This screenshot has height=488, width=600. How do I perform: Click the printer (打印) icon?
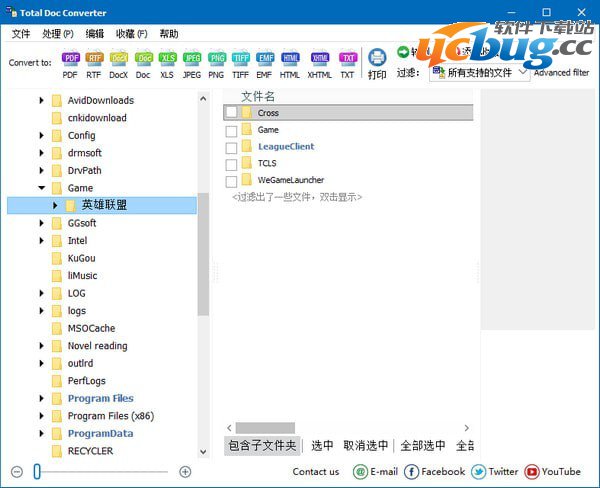[377, 58]
